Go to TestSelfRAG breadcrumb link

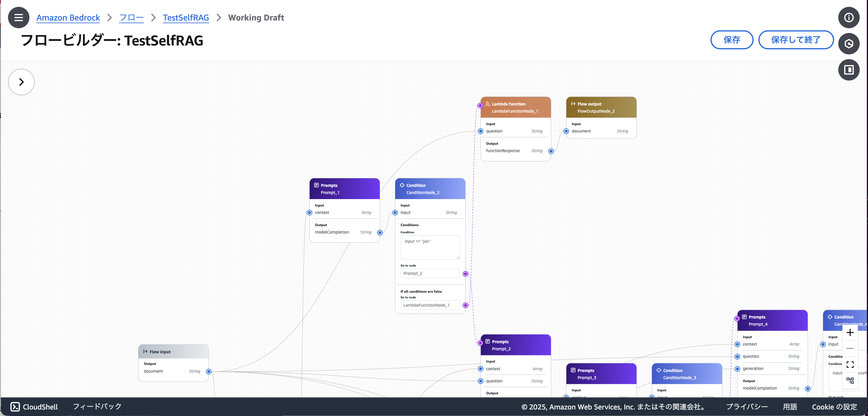click(186, 18)
